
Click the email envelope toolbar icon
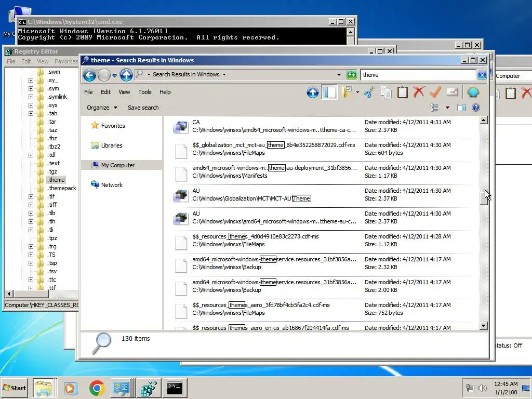coord(453,92)
